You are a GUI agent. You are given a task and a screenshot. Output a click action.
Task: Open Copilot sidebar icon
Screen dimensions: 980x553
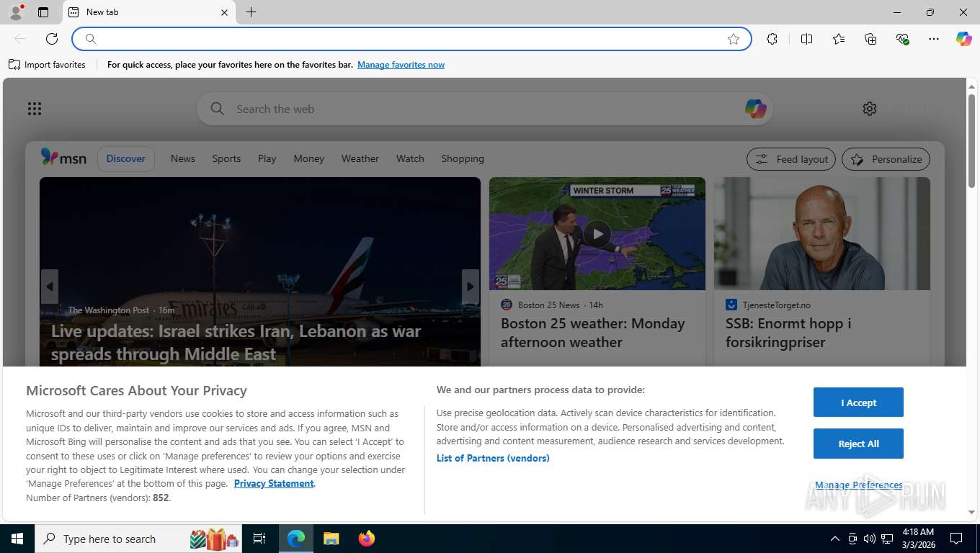tap(964, 39)
